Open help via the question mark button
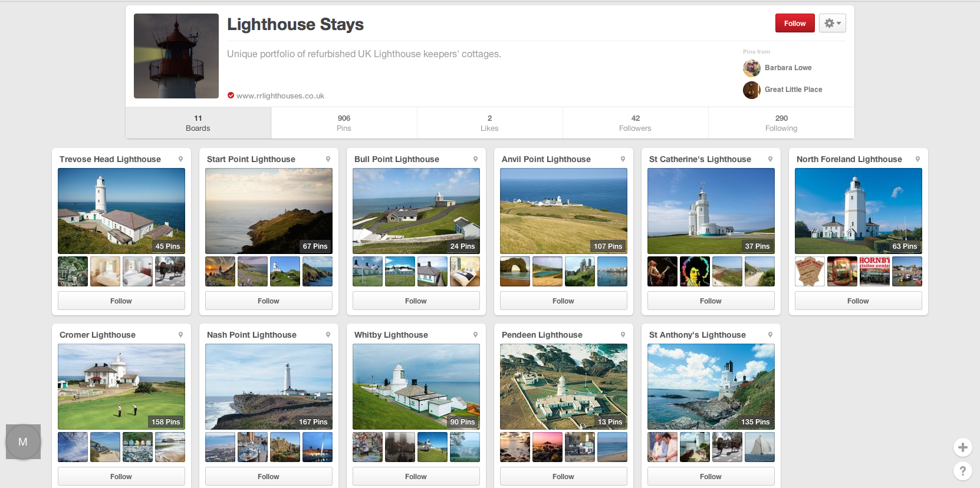The image size is (980, 488). (962, 471)
